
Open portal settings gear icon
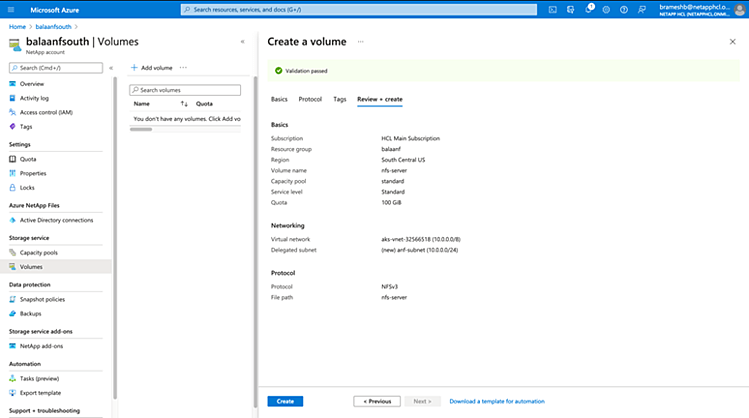pos(607,9)
